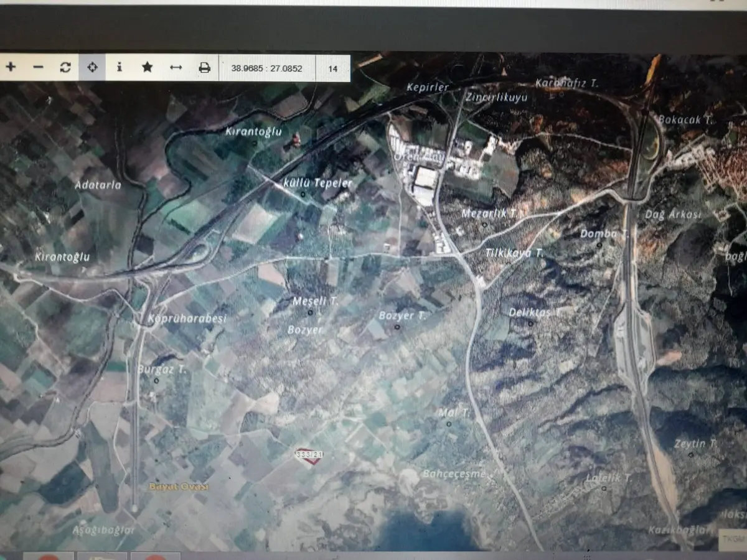This screenshot has height=560, width=747.
Task: Click the coordinates field 38.9685 : 27.0852
Action: [x=267, y=68]
